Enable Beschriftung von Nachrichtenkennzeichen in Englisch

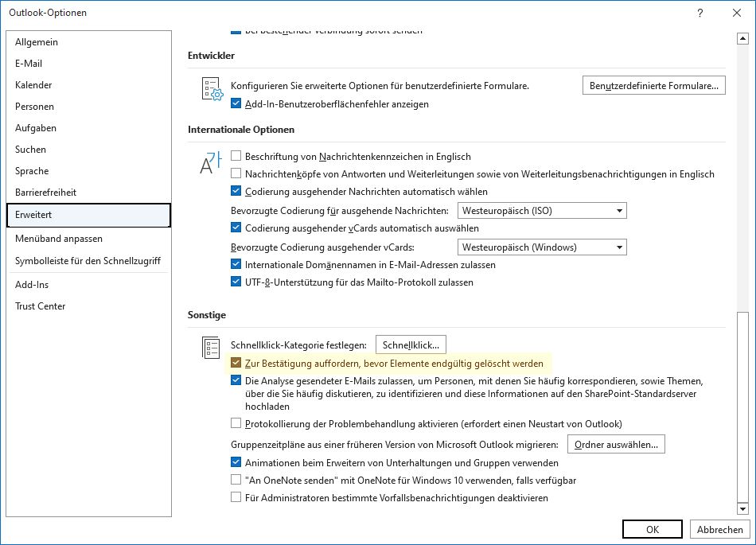tap(236, 156)
